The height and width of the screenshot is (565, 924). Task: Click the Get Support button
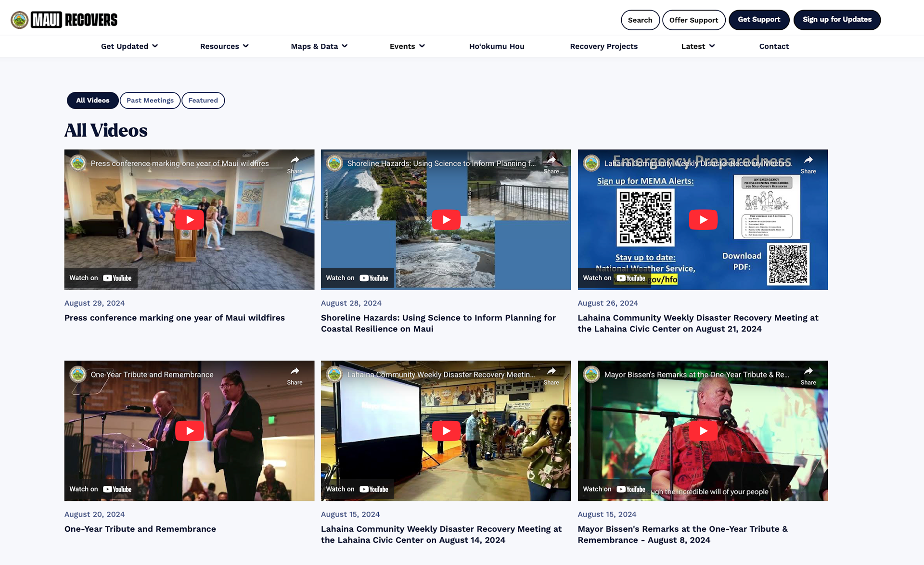[759, 20]
